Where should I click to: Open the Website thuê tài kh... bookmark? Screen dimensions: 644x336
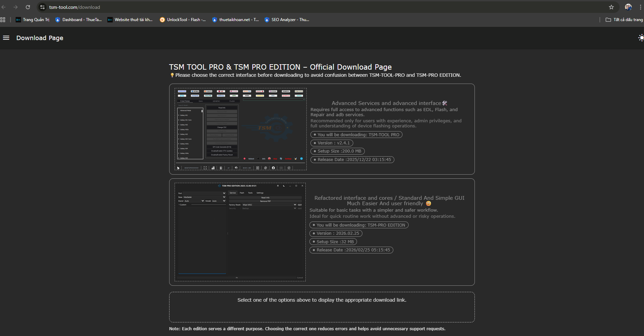[130, 20]
